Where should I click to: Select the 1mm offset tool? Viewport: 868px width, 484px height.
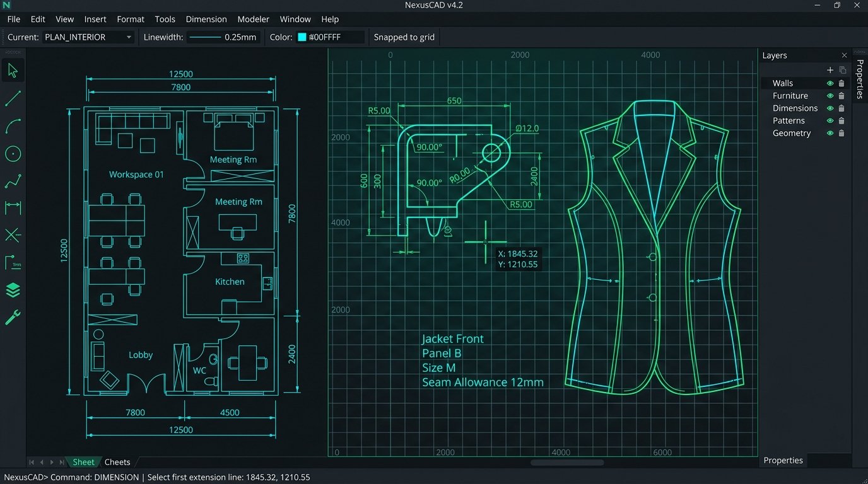pos(13,262)
